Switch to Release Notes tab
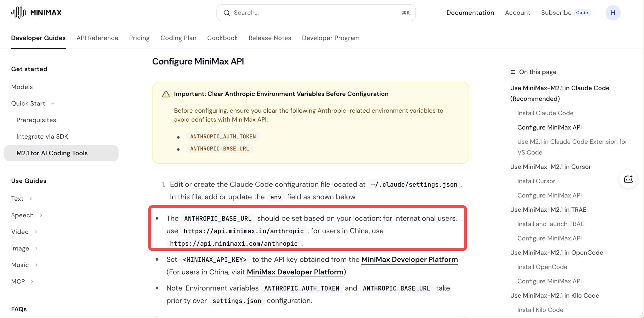 click(x=270, y=38)
